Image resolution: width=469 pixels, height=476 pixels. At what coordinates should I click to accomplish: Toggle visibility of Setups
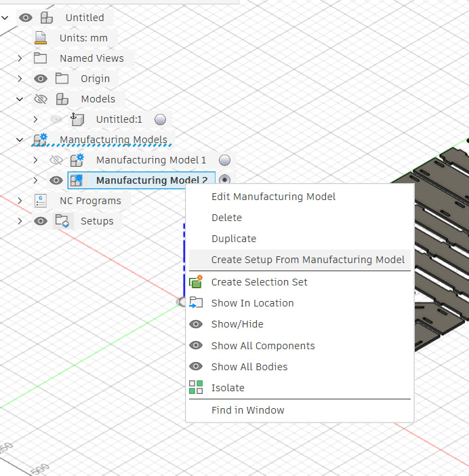pyautogui.click(x=41, y=221)
